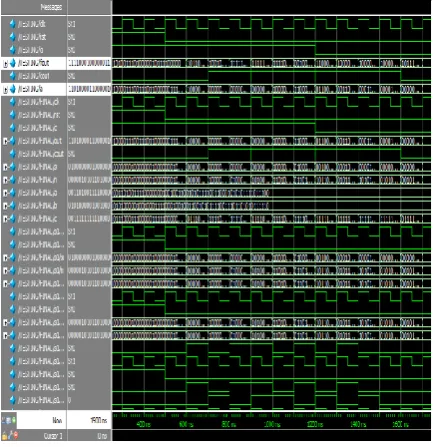Click the Now label in the footer
This screenshot has height=447, width=435.
[x=57, y=420]
